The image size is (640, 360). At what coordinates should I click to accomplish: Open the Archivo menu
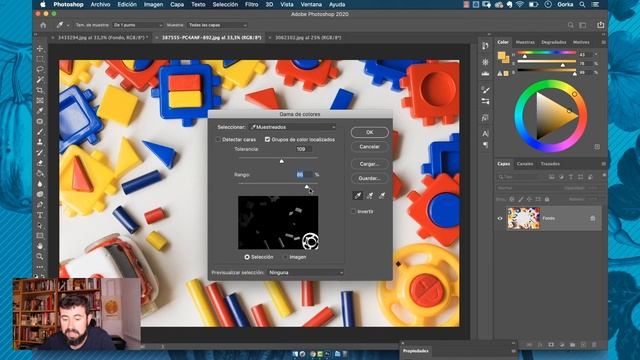100,4
